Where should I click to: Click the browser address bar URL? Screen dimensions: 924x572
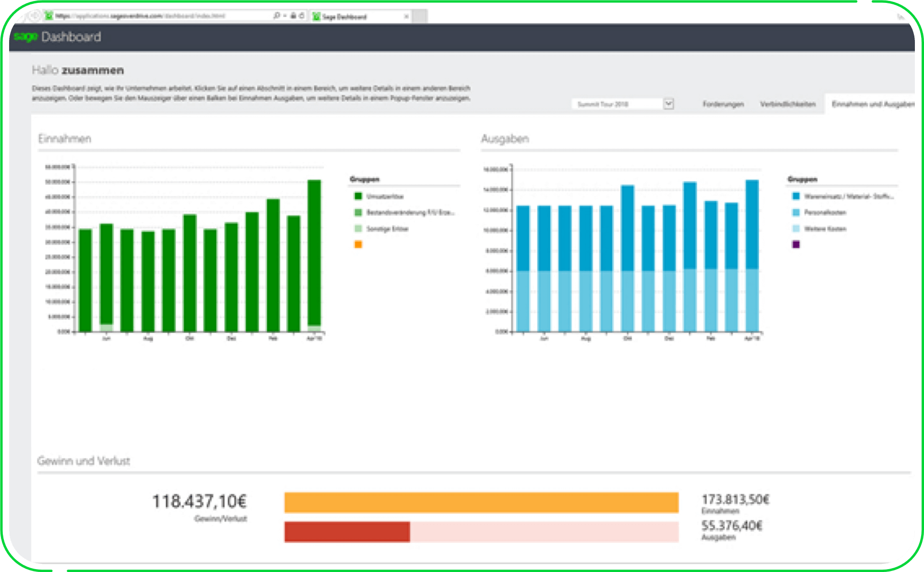click(140, 16)
